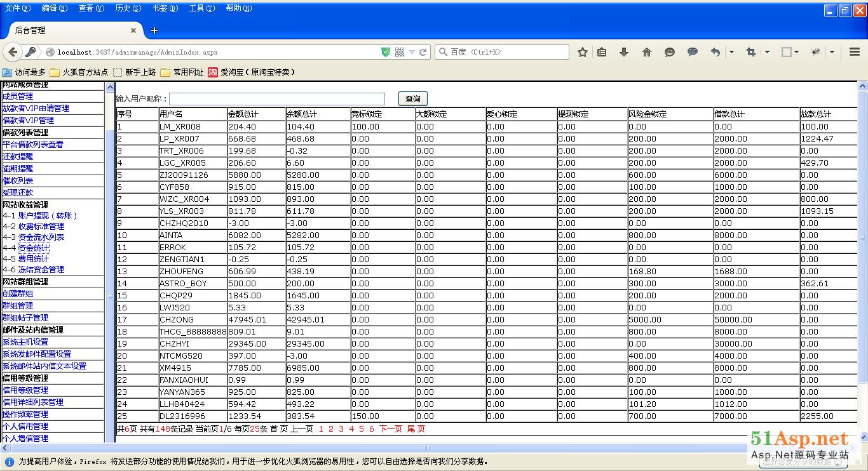Click the 爱淘宝 bookmark icon
The height and width of the screenshot is (471, 868).
point(213,72)
